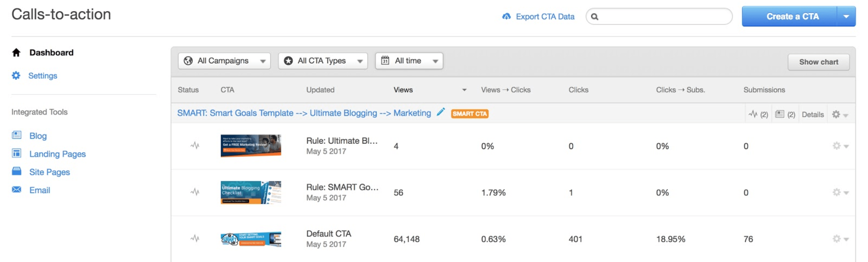
Task: Sort by the Submissions column header
Action: 764,90
